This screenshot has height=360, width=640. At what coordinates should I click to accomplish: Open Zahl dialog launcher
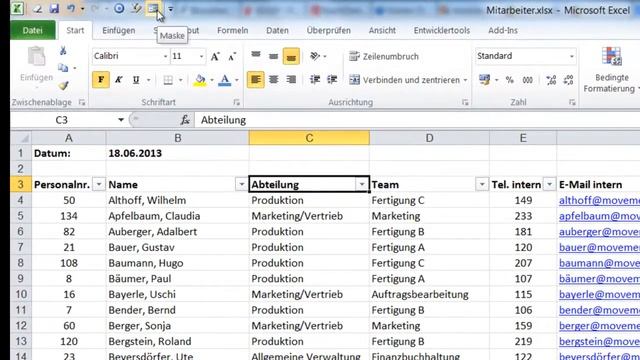pyautogui.click(x=572, y=102)
